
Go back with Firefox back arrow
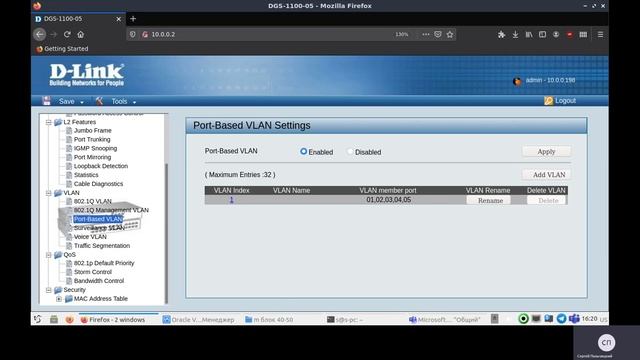point(40,35)
